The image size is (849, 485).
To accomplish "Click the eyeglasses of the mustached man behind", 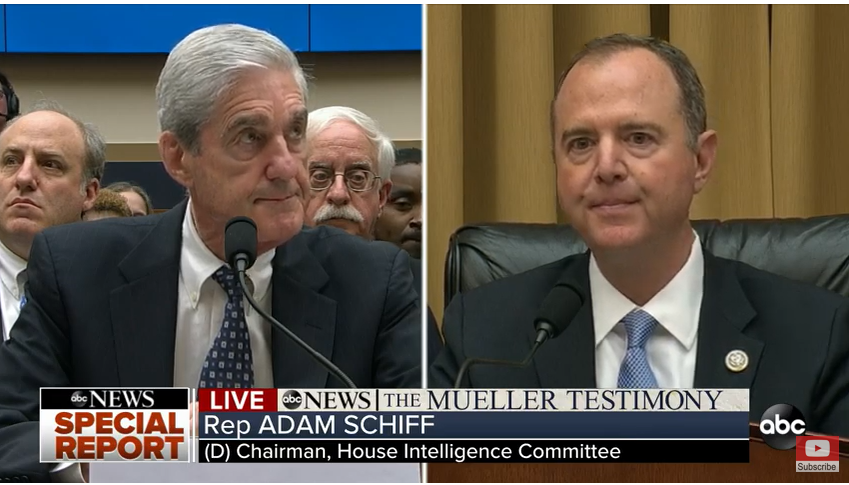I will tap(344, 179).
